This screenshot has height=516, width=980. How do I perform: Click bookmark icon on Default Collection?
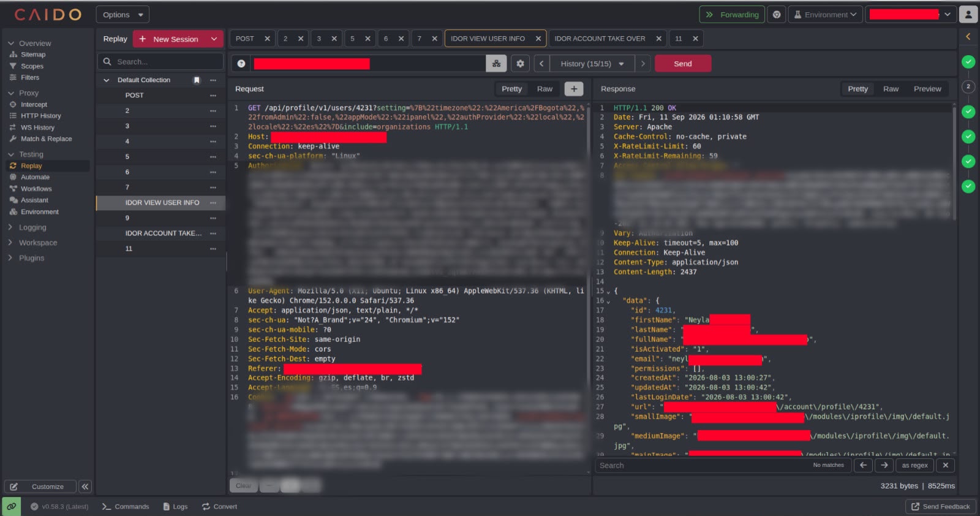pos(197,80)
